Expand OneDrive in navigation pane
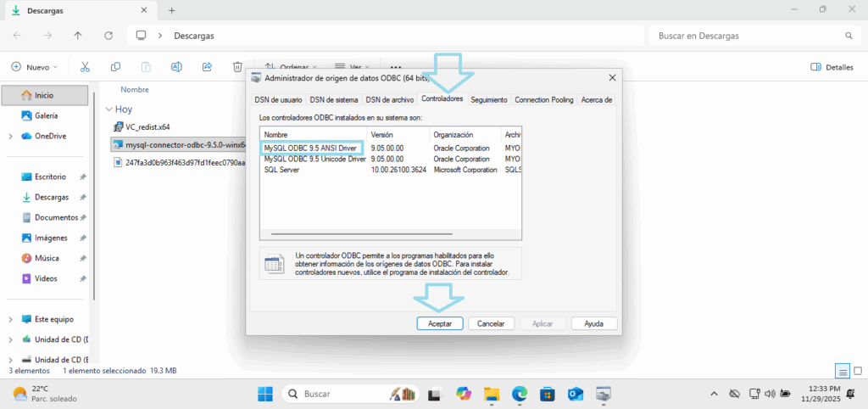The image size is (868, 409). [x=10, y=137]
